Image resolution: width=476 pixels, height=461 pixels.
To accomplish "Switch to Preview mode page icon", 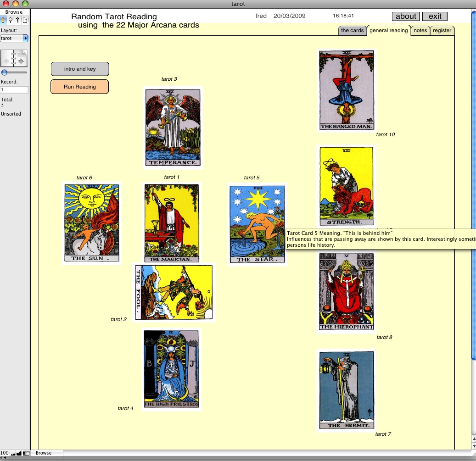I will pyautogui.click(x=25, y=20).
